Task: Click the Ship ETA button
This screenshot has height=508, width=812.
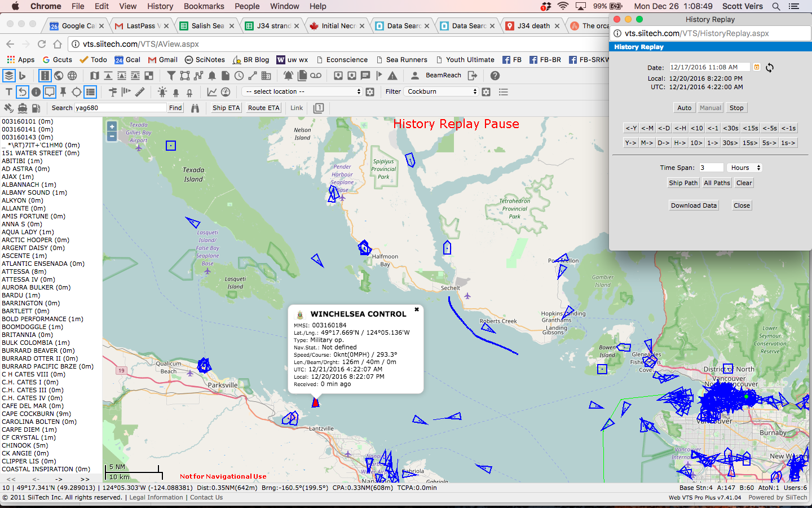Action: coord(226,108)
